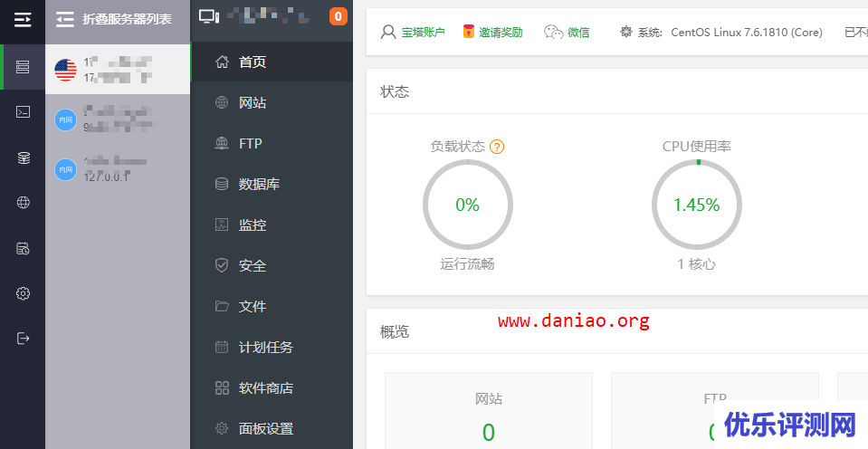This screenshot has width=868, height=449.
Task: Click the monitor icon beside server name
Action: (x=209, y=17)
